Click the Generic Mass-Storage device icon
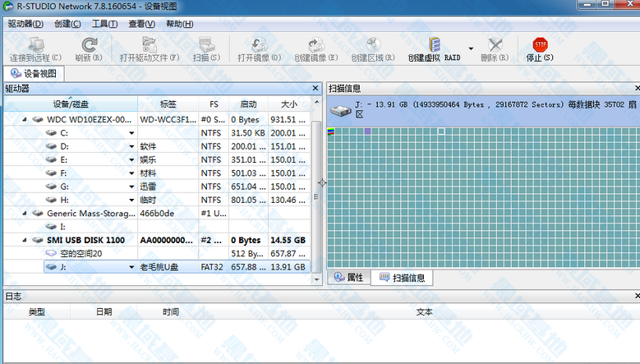Viewport: 640px width, 364px height. (38, 213)
